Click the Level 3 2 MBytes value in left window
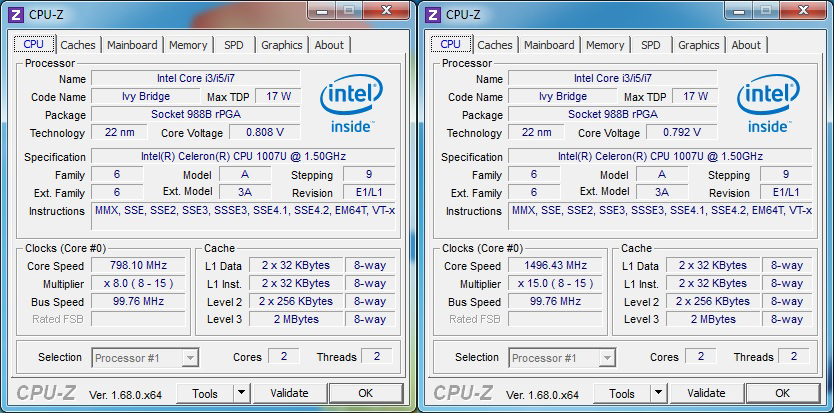The height and width of the screenshot is (413, 834). [296, 319]
